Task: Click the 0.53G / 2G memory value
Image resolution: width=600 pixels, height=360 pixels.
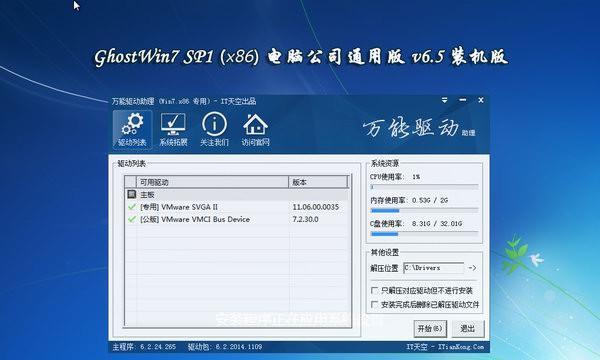Action: coord(430,200)
